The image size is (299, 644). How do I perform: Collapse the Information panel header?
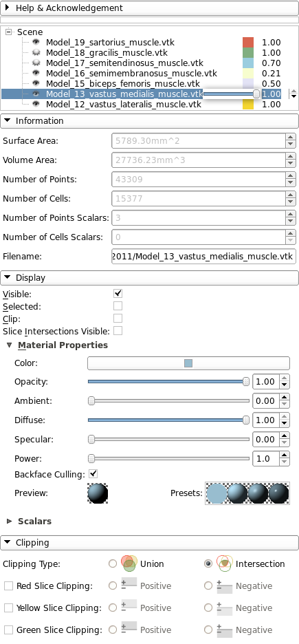coord(149,121)
